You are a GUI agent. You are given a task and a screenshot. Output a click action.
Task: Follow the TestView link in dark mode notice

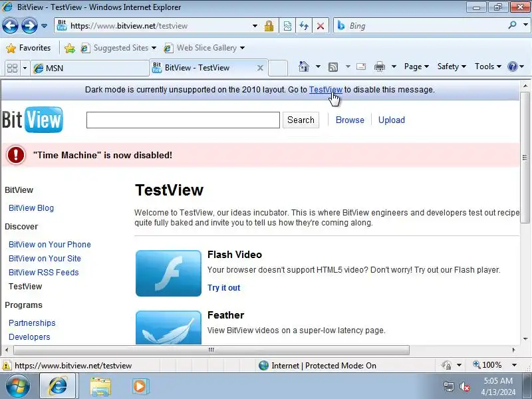pyautogui.click(x=326, y=90)
